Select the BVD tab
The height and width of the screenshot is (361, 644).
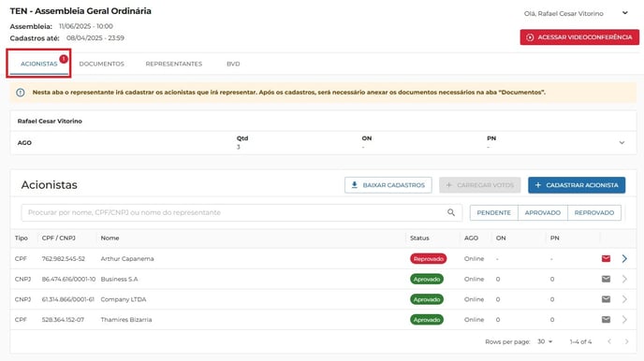click(x=233, y=64)
